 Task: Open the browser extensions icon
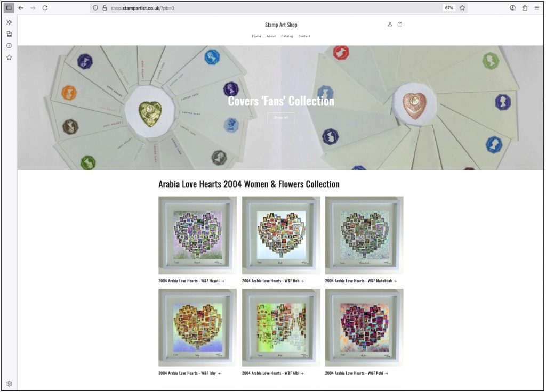pyautogui.click(x=525, y=7)
